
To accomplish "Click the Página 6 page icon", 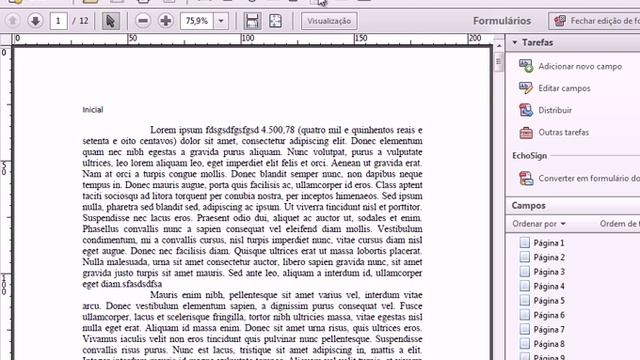I will click(524, 315).
